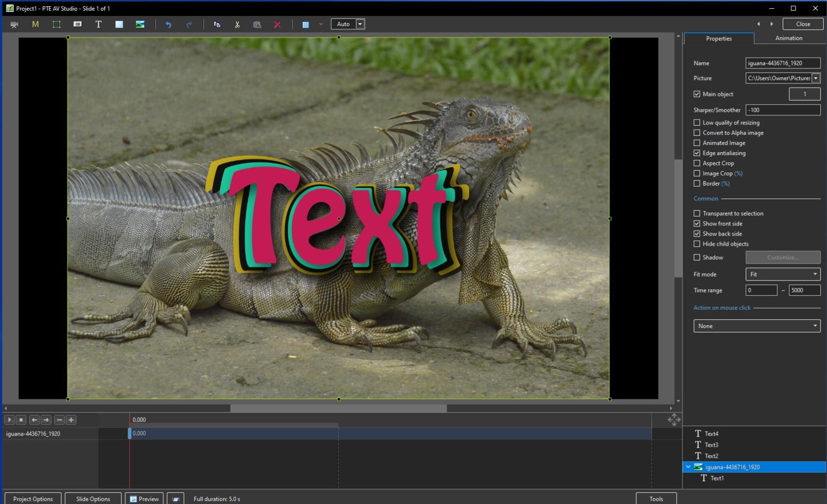Toggle the grid icon in the toolbar
The width and height of the screenshot is (827, 504).
pos(306,25)
